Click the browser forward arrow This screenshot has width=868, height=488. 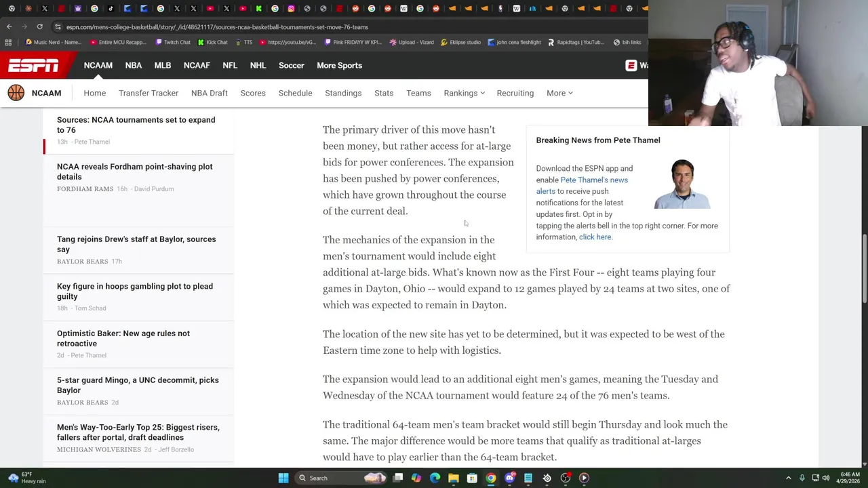point(24,27)
